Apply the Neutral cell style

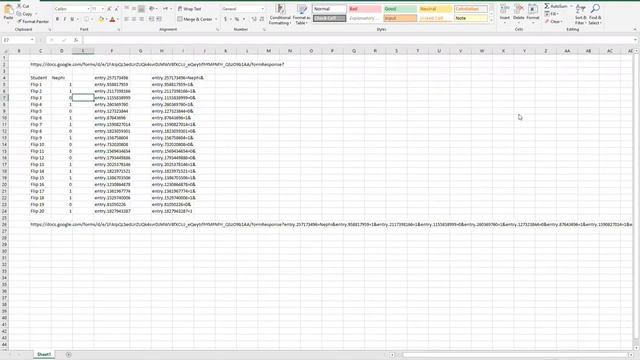436,9
